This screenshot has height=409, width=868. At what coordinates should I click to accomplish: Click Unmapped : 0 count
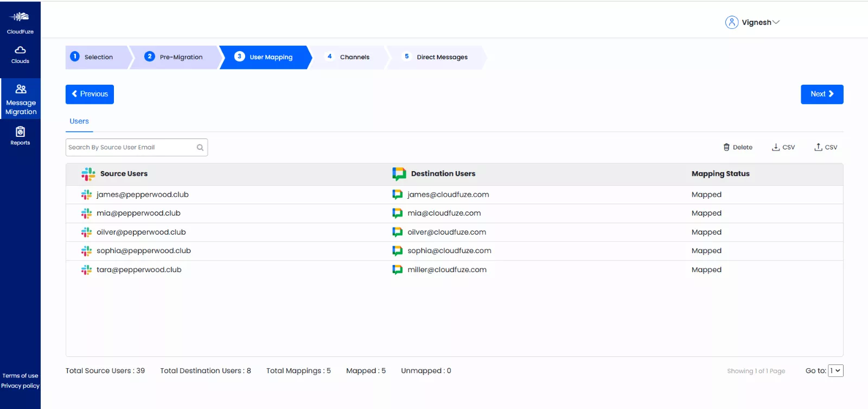426,371
